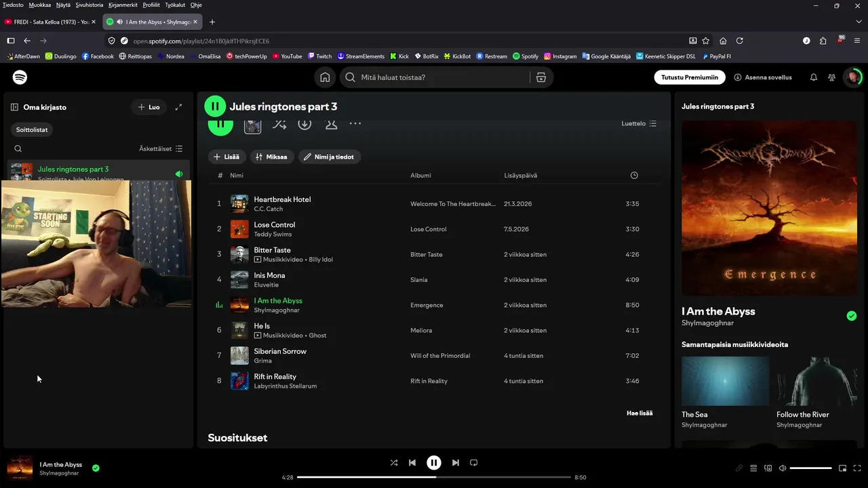Toggle the Soittolistat filter chip
868x488 pixels.
point(32,129)
